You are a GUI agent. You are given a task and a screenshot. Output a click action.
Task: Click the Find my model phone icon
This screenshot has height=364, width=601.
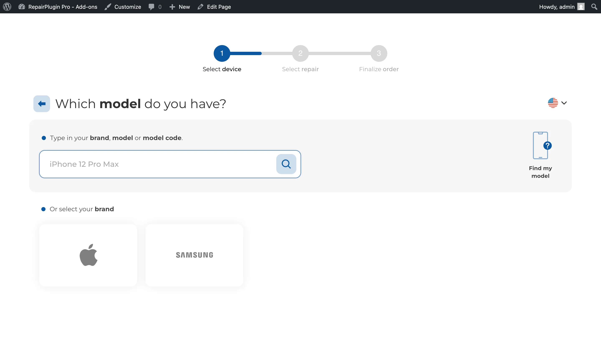(540, 145)
